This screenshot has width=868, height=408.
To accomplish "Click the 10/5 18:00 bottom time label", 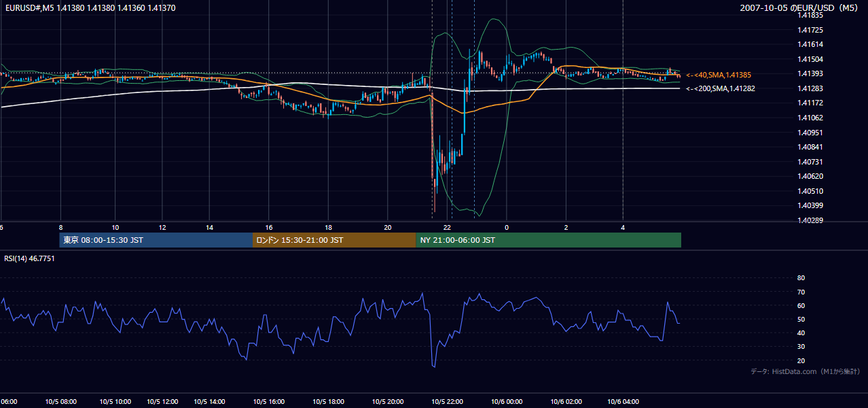I will click(329, 401).
